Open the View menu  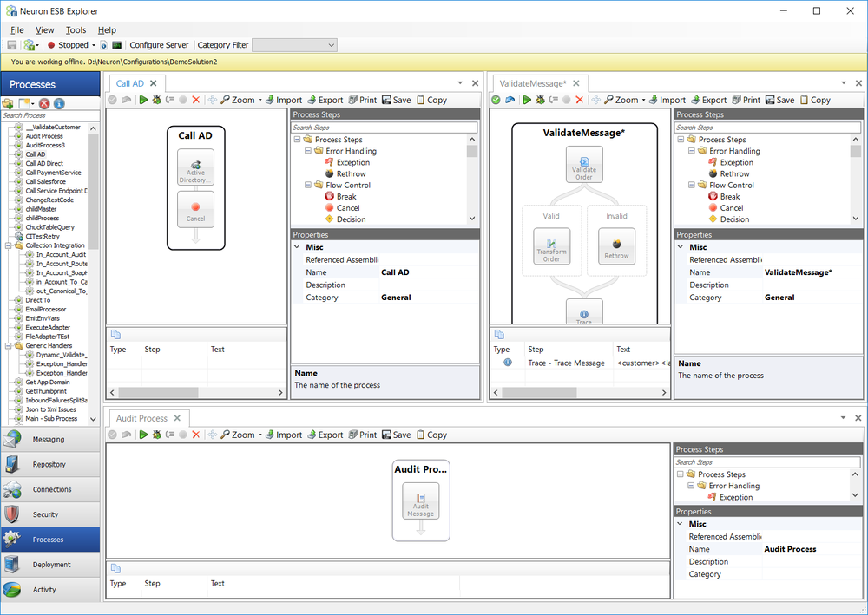(45, 29)
